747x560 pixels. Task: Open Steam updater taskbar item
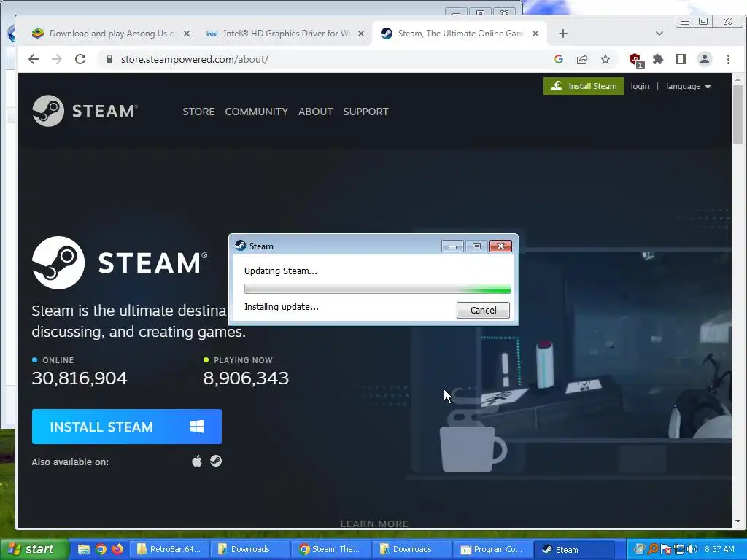pos(573,549)
